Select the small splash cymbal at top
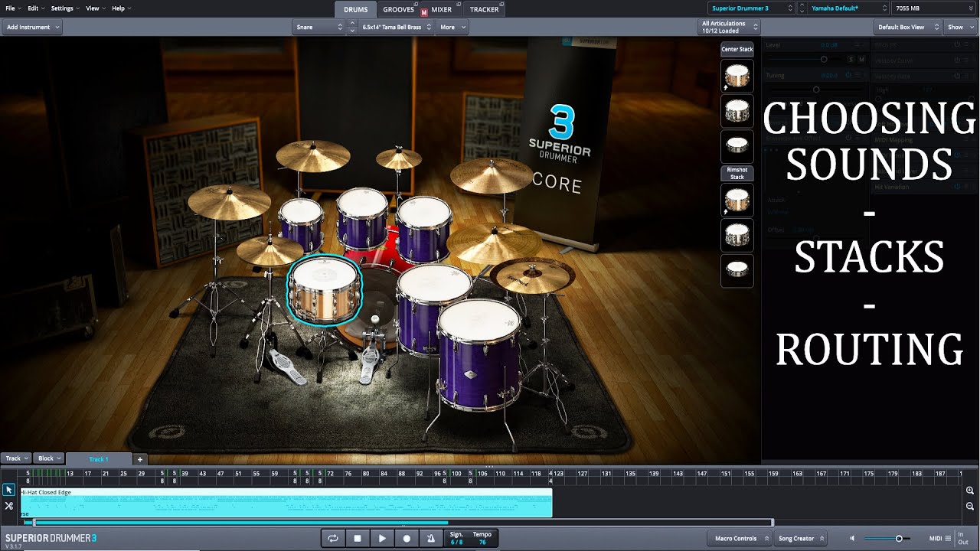Image resolution: width=980 pixels, height=551 pixels. point(399,158)
